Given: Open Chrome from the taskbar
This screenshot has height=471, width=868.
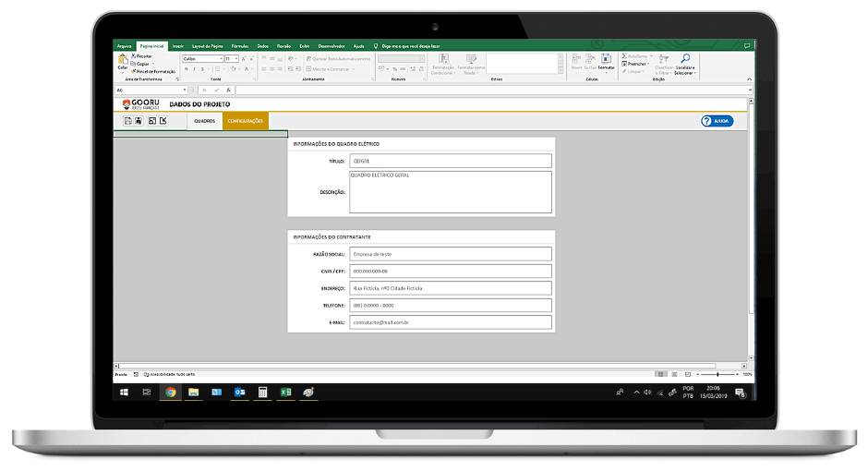Looking at the screenshot, I should click(x=170, y=392).
